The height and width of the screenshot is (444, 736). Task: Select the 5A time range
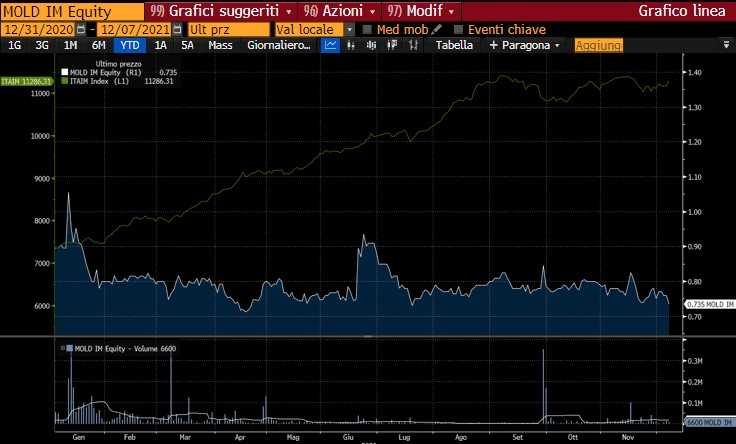[187, 45]
